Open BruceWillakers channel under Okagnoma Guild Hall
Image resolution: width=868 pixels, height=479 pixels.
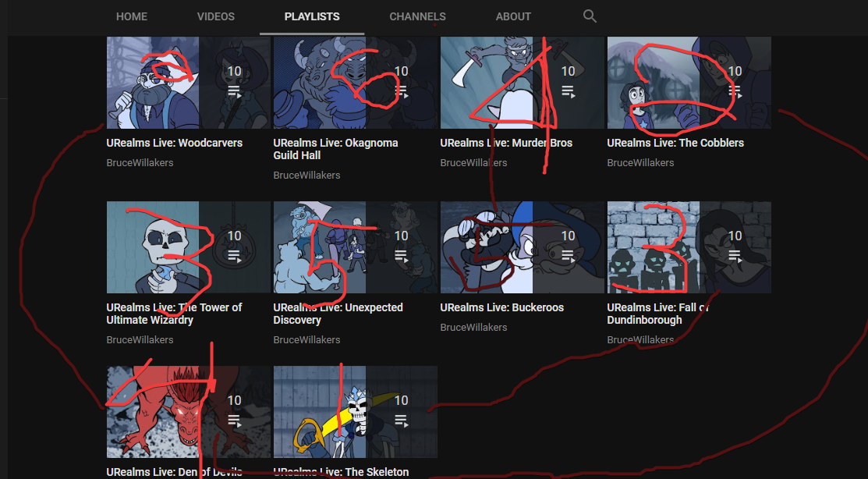306,175
